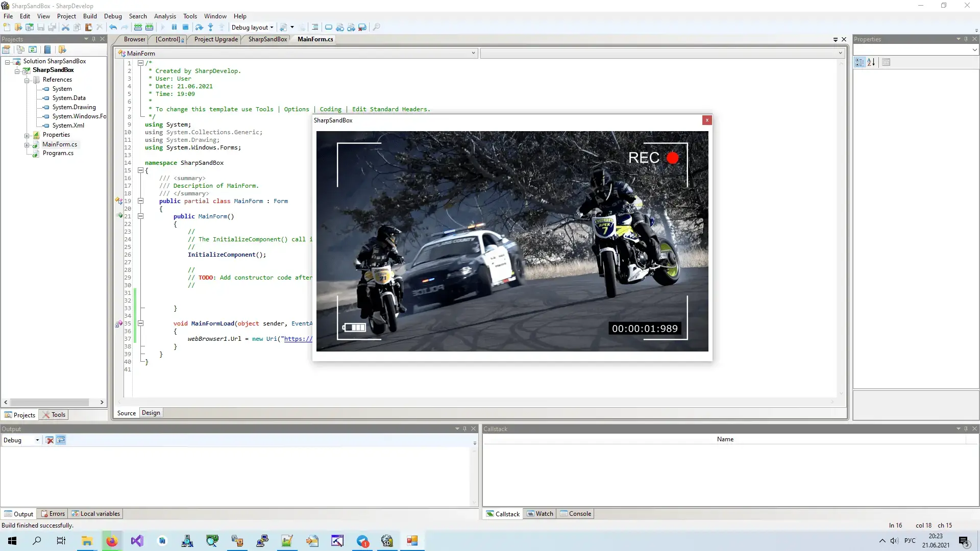Open the Properties panel object dropdown
This screenshot has width=980, height=551.
[x=916, y=50]
